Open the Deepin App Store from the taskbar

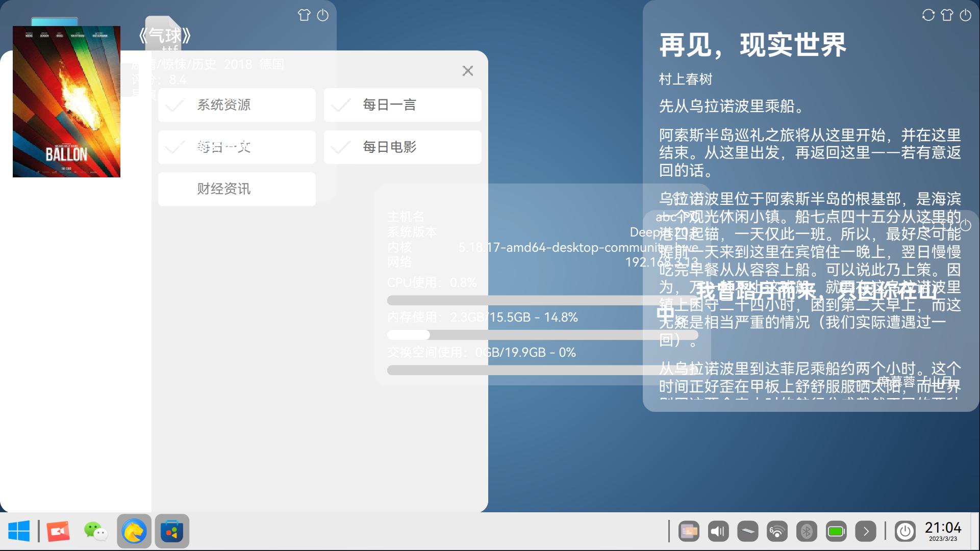click(172, 532)
